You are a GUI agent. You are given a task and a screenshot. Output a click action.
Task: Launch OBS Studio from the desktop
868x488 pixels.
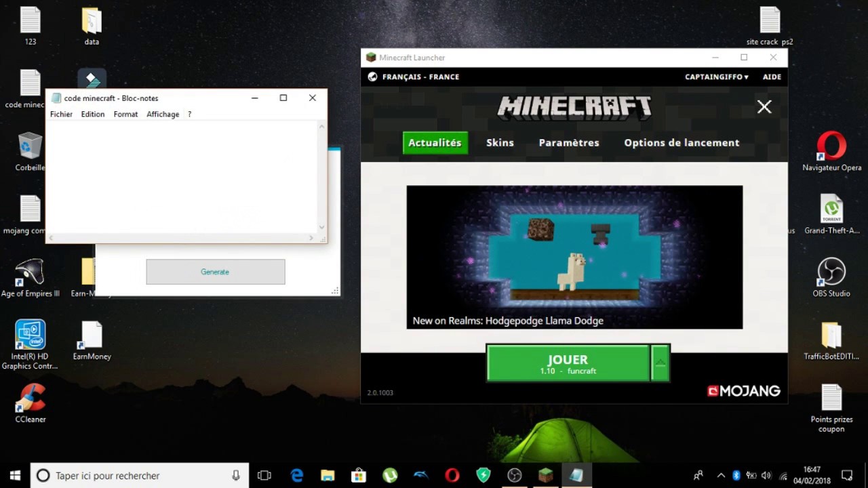(831, 278)
